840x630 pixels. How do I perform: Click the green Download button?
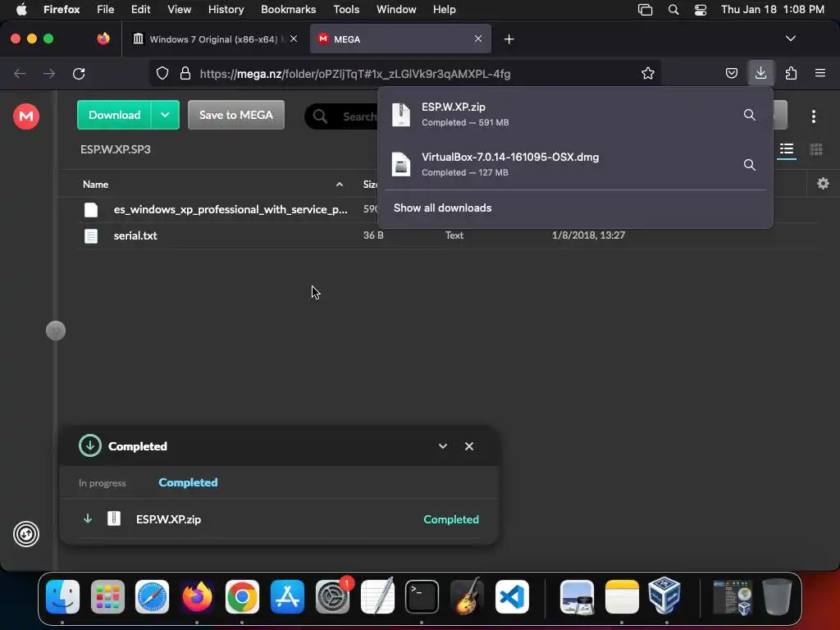pyautogui.click(x=114, y=115)
